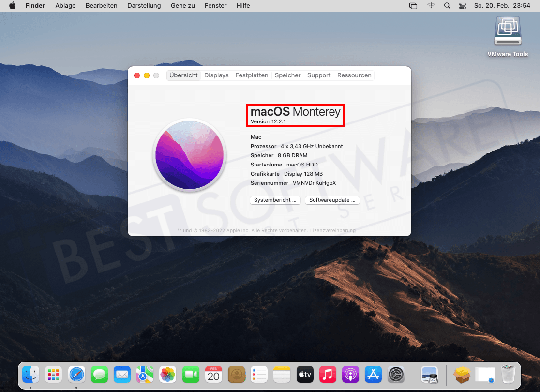
Task: Open Spotlight search in the menu bar
Action: coord(447,5)
